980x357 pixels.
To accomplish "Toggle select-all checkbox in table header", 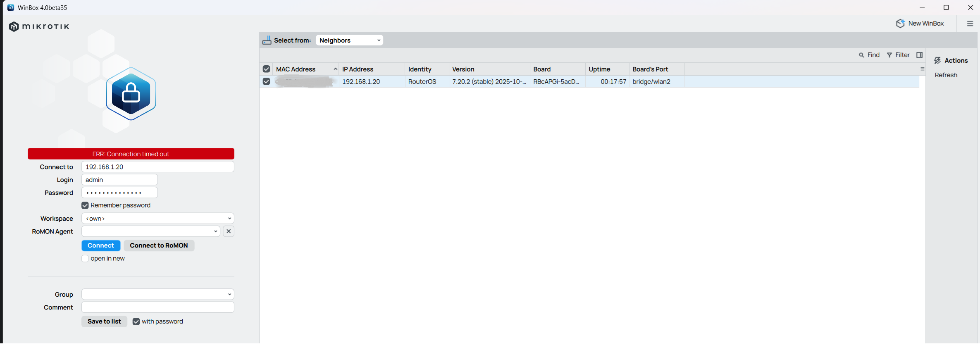I will point(266,69).
